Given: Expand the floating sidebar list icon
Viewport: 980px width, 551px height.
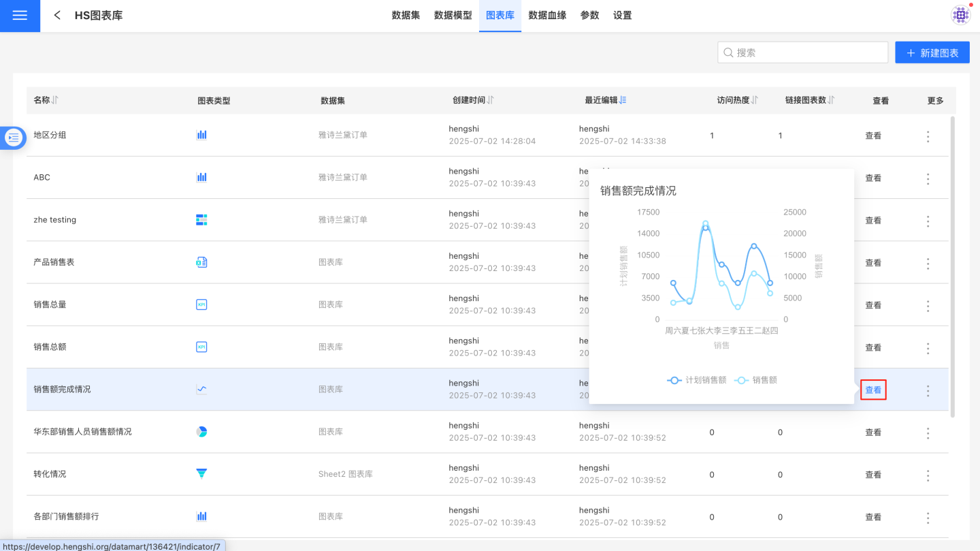Looking at the screenshot, I should (14, 138).
